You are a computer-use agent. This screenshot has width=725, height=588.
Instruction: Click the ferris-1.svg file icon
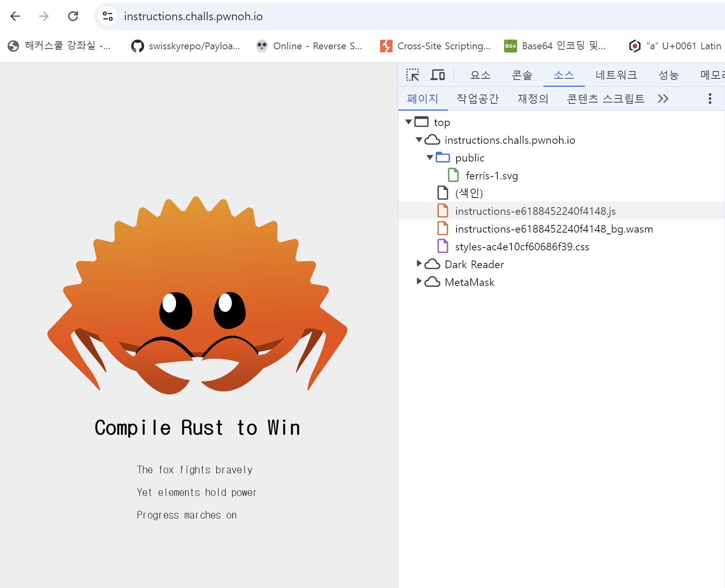[453, 175]
